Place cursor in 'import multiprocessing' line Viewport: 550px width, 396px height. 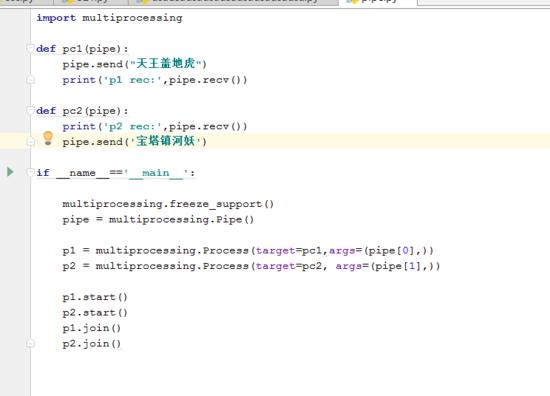[109, 18]
